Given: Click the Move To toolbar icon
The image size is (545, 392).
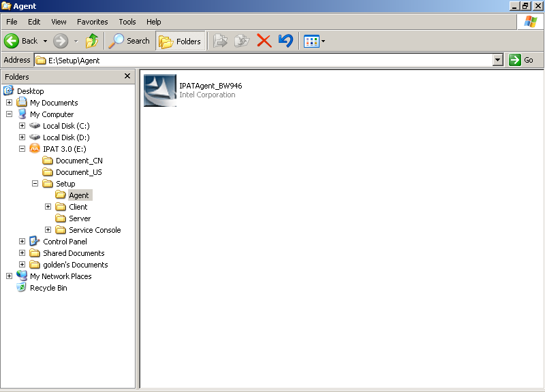Looking at the screenshot, I should point(220,41).
